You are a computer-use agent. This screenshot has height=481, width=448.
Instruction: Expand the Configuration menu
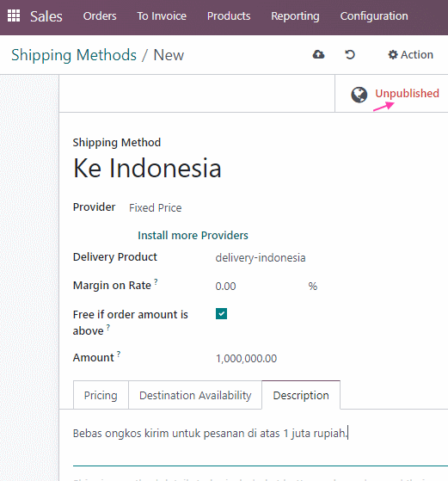(x=374, y=16)
